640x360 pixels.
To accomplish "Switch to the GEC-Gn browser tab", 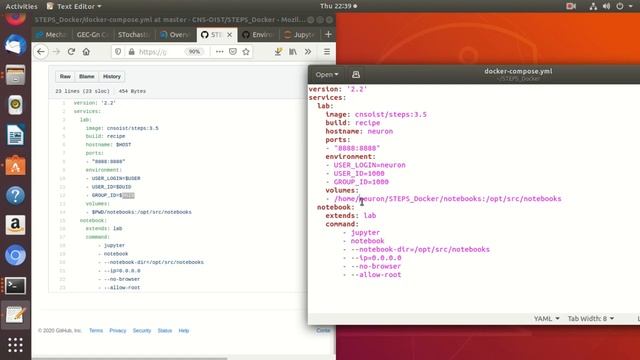I will click(x=92, y=35).
